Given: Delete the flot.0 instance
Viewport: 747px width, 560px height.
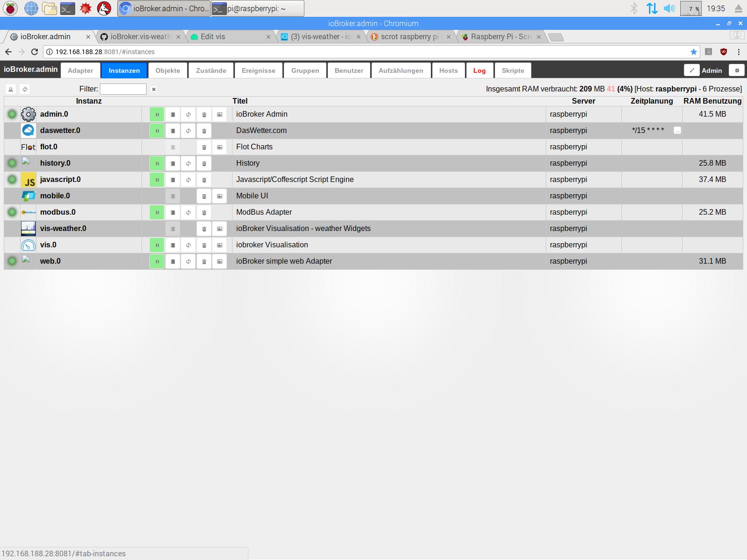Looking at the screenshot, I should tap(204, 147).
